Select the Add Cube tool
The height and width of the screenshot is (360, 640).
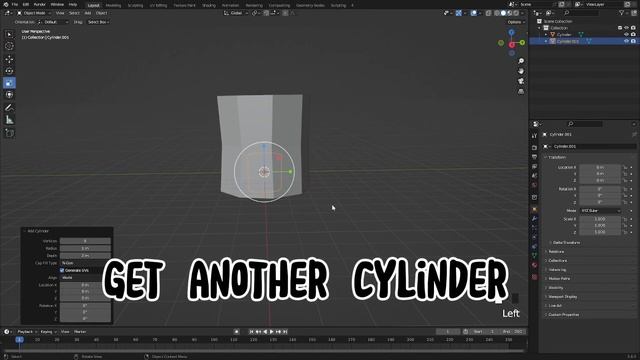9,133
